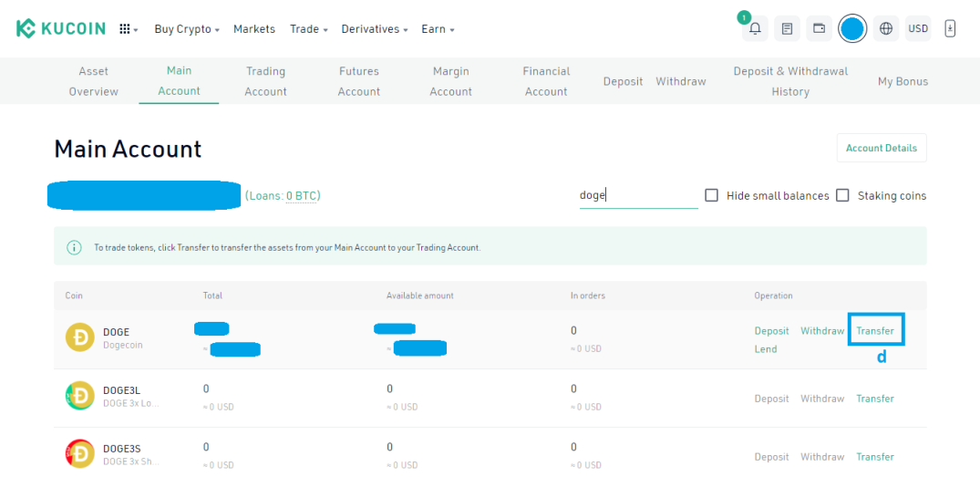Click the Dogecoin label under DOGE
Screen dimensions: 980x477
tap(122, 345)
